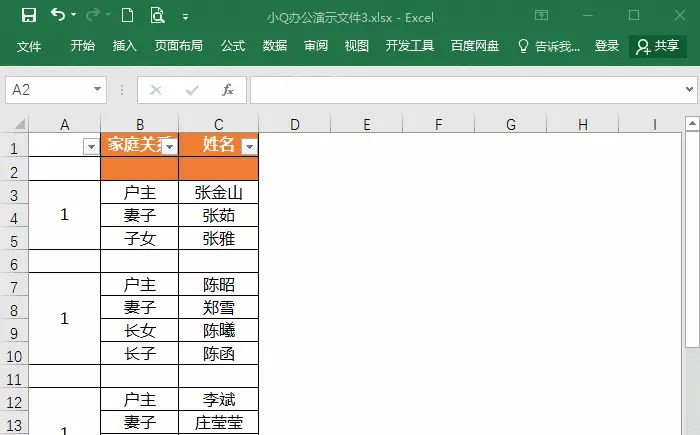The height and width of the screenshot is (435, 700).
Task: Open Ribbon Display Options icon
Action: pyautogui.click(x=542, y=16)
